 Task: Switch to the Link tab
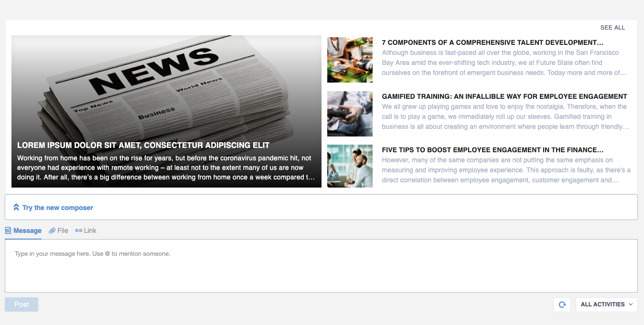tap(86, 231)
